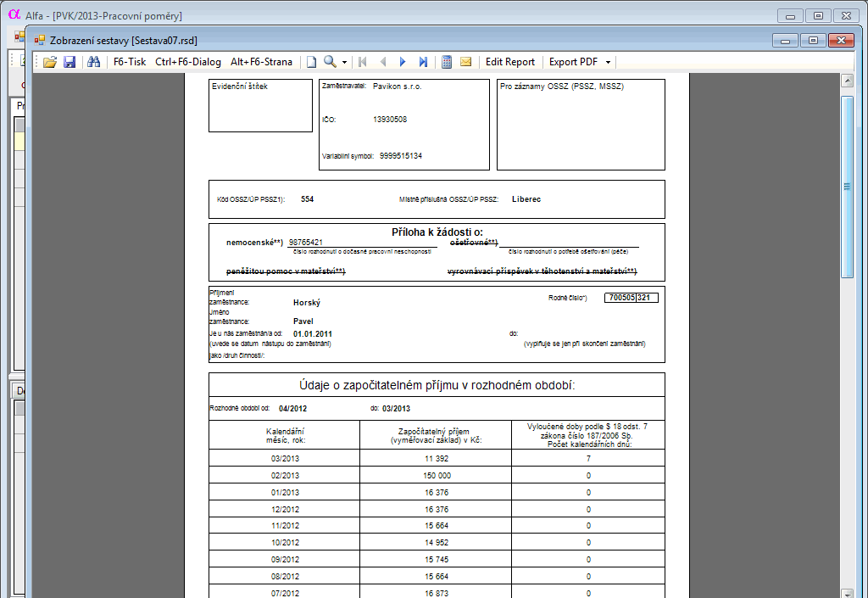The image size is (868, 598).
Task: Select the income cell 150 000
Action: click(x=437, y=476)
